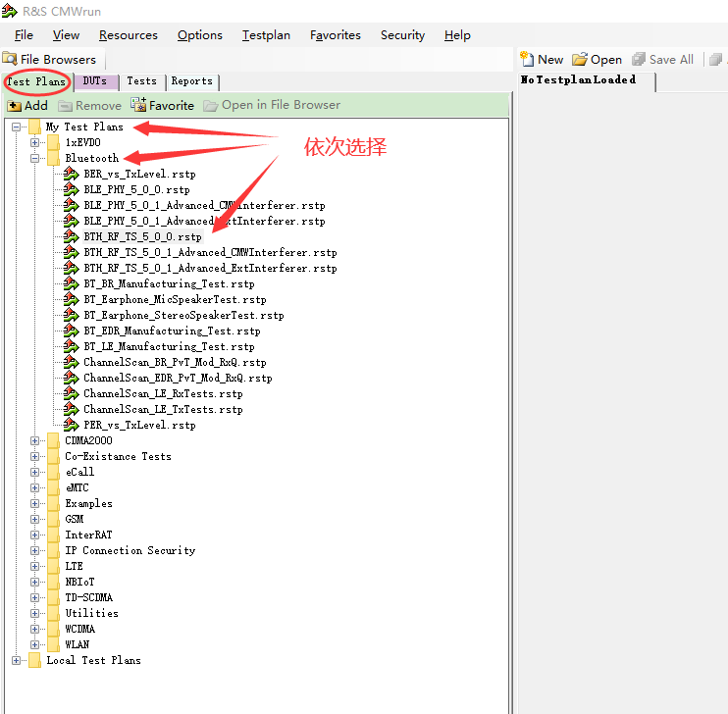Image resolution: width=728 pixels, height=714 pixels.
Task: Click the Open in File Browser icon
Action: point(211,106)
